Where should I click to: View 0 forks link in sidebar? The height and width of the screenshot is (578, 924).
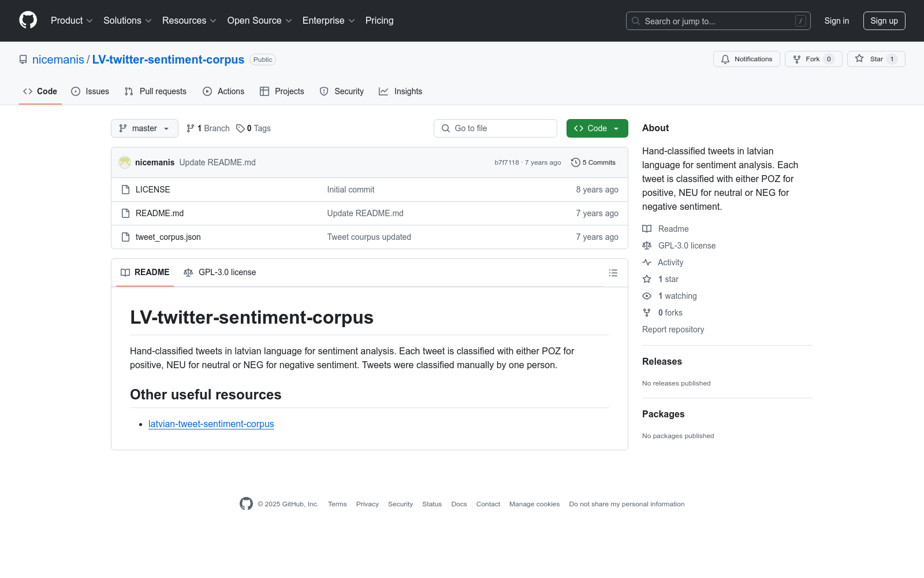click(x=662, y=313)
